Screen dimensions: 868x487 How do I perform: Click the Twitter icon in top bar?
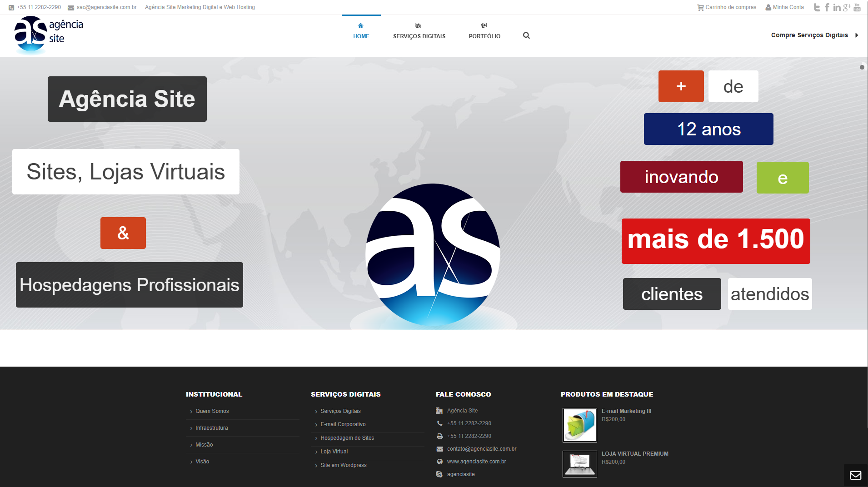click(x=817, y=7)
